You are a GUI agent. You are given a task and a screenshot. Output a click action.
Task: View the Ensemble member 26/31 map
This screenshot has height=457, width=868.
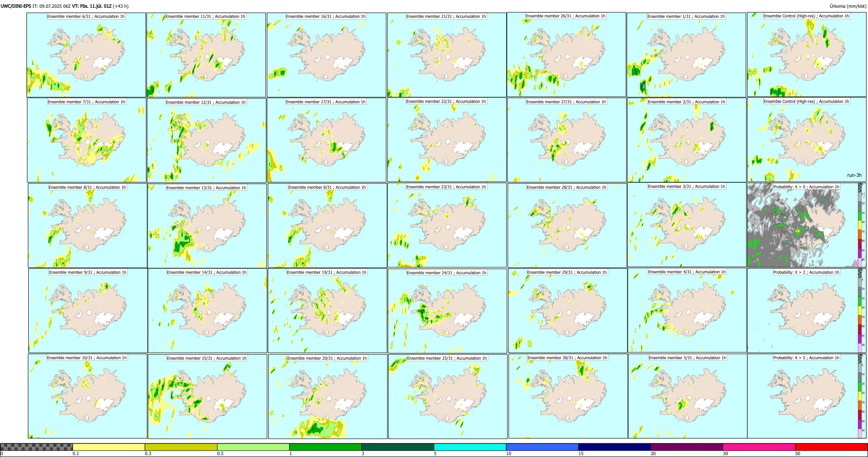point(566,54)
